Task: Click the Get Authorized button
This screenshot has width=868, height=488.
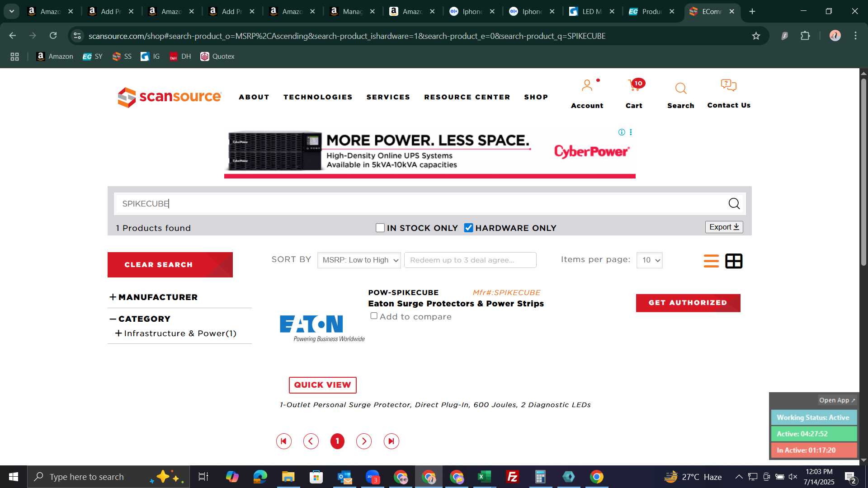Action: click(x=688, y=303)
